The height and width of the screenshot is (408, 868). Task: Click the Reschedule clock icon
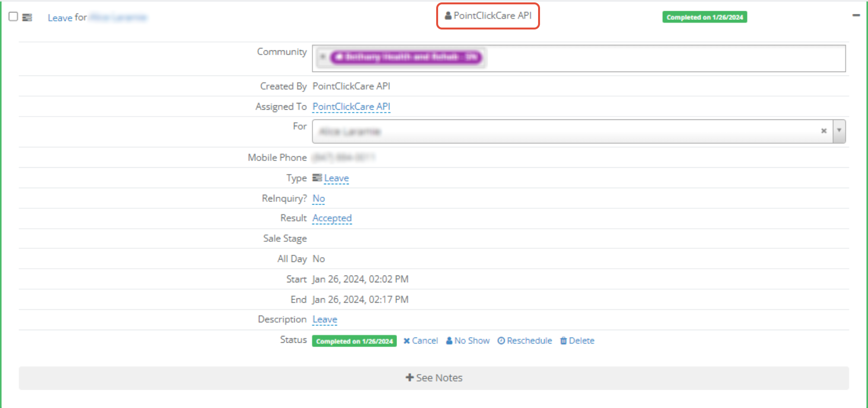point(501,341)
